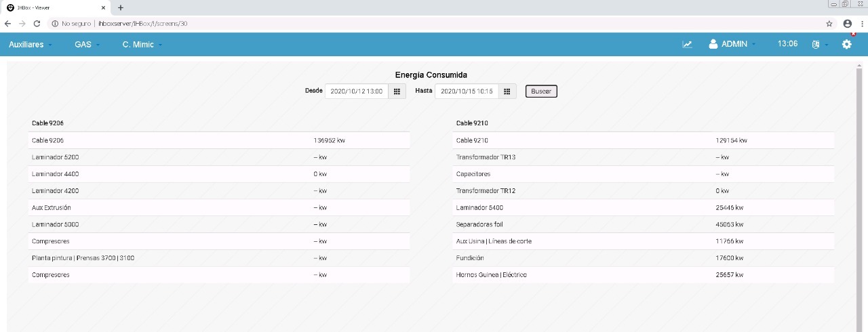Click the Desde date input field

pyautogui.click(x=357, y=91)
